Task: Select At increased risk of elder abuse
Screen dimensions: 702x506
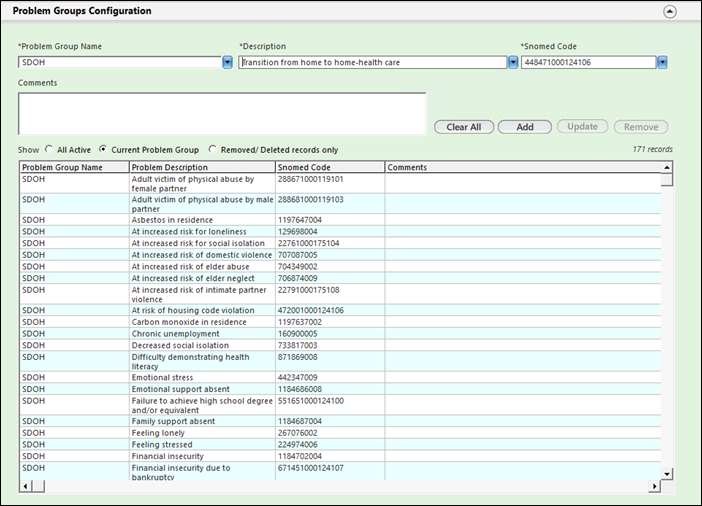Action: tap(340, 266)
